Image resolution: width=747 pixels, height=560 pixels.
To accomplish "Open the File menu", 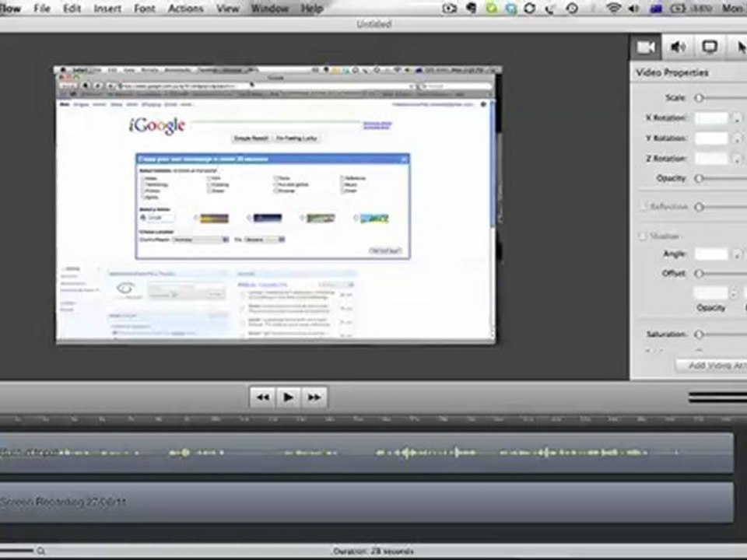I will point(42,8).
